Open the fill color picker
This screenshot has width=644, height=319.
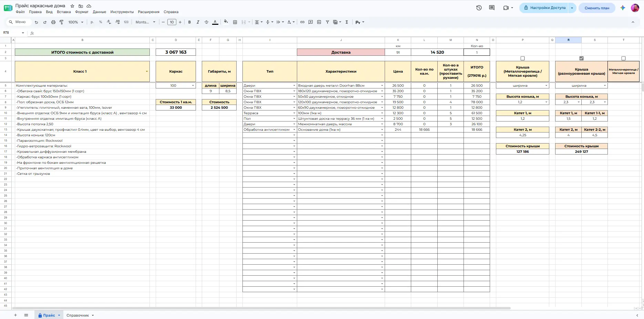[x=226, y=22]
